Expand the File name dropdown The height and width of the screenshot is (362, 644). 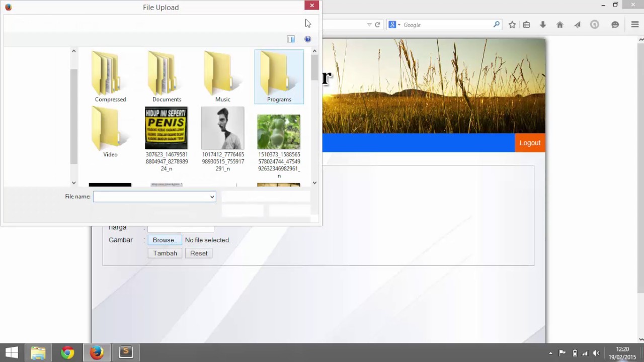tap(212, 197)
